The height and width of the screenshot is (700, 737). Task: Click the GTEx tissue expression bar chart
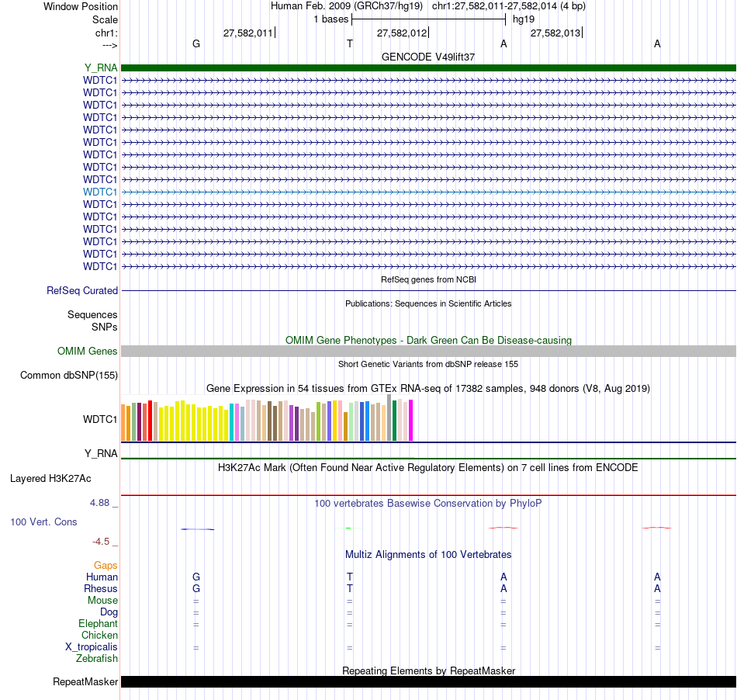pyautogui.click(x=267, y=418)
